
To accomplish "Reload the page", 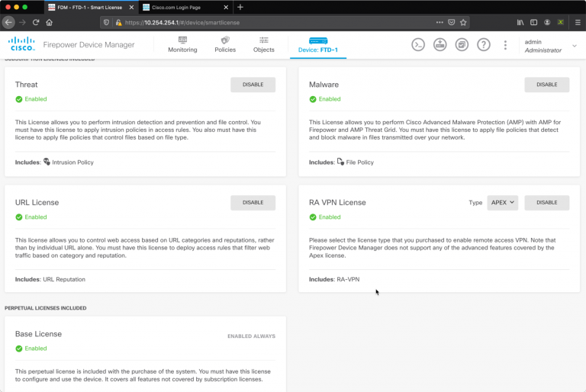I will [36, 22].
